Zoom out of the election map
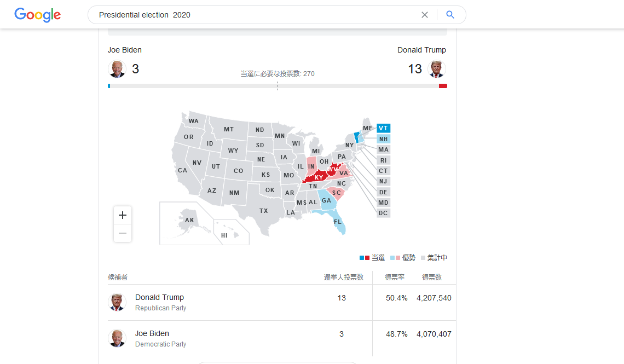Image resolution: width=624 pixels, height=364 pixels. (123, 233)
